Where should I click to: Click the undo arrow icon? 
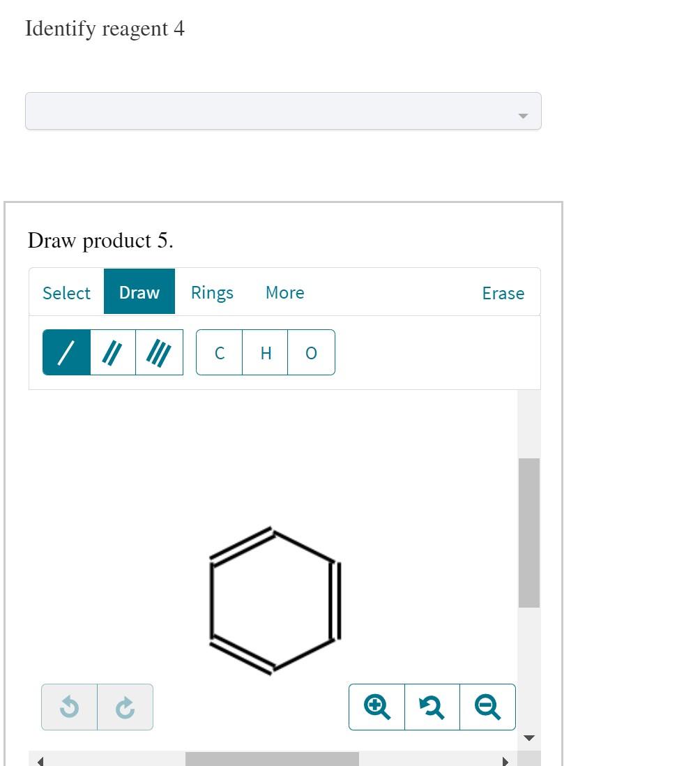tap(69, 707)
